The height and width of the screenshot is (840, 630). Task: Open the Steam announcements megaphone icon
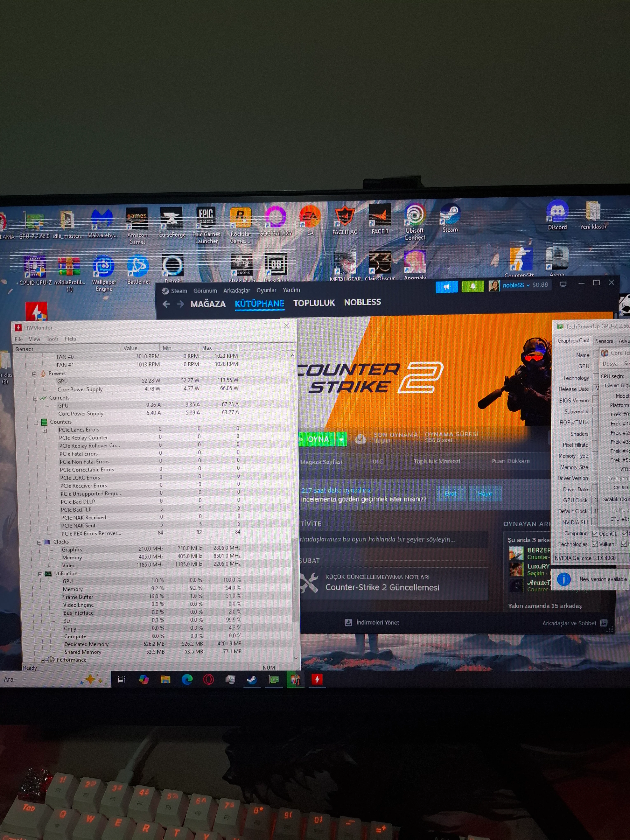[447, 287]
